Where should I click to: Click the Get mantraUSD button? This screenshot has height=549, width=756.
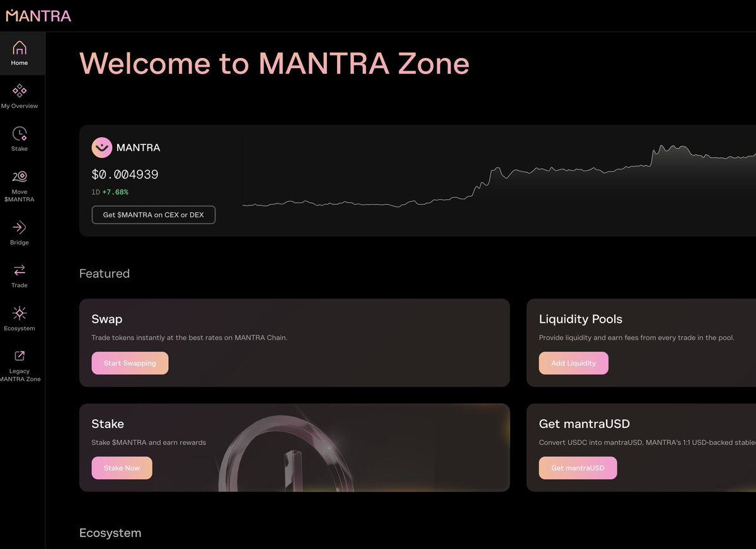tap(578, 468)
